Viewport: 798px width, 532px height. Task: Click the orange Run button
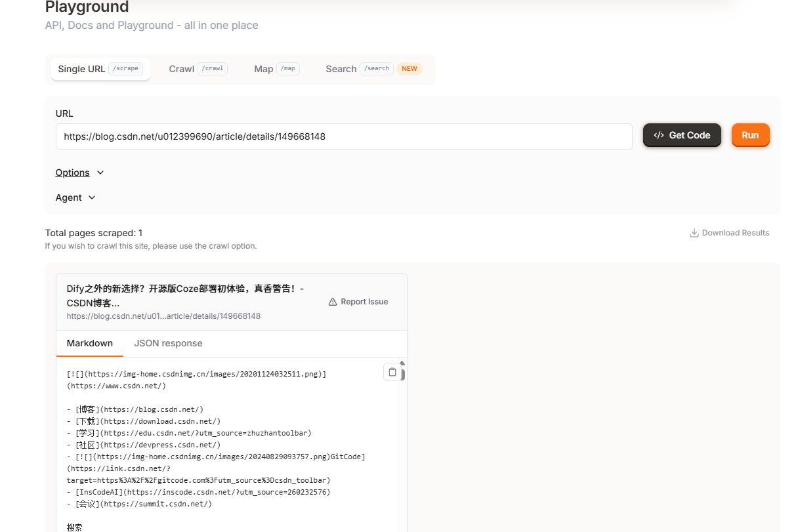pos(750,135)
